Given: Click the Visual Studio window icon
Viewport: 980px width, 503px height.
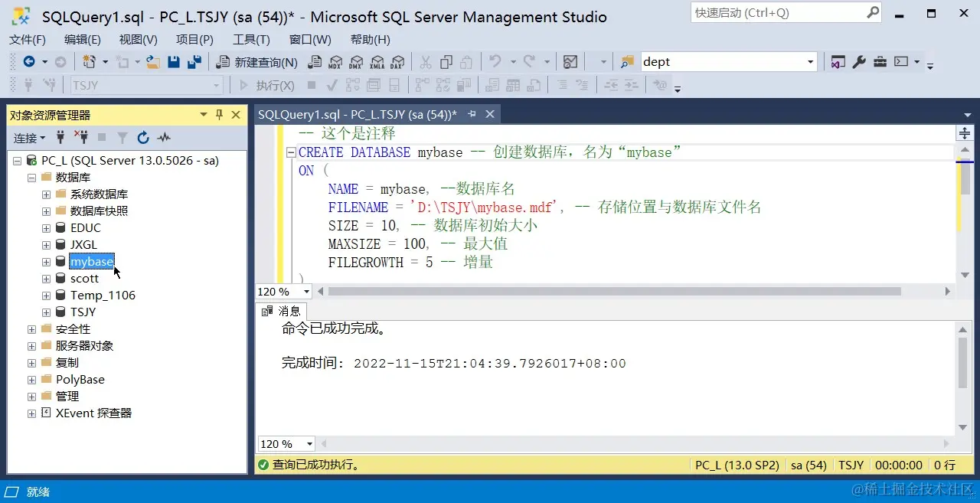Looking at the screenshot, I should click(x=838, y=62).
